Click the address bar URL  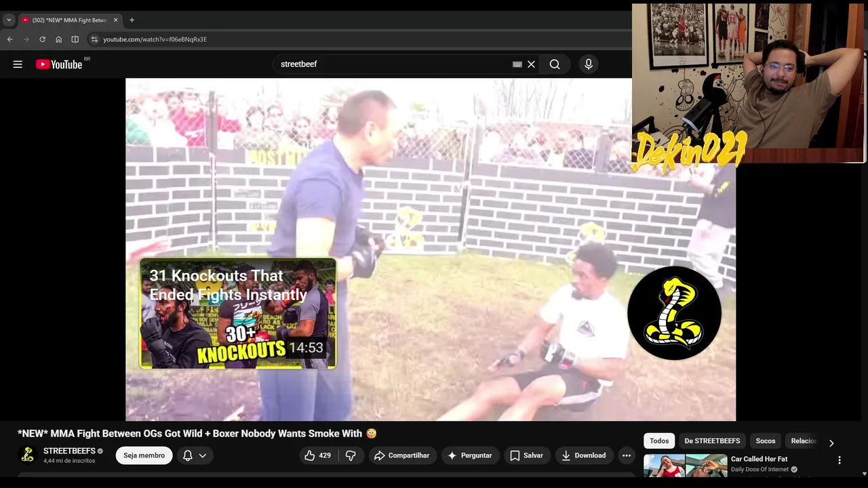pos(155,39)
